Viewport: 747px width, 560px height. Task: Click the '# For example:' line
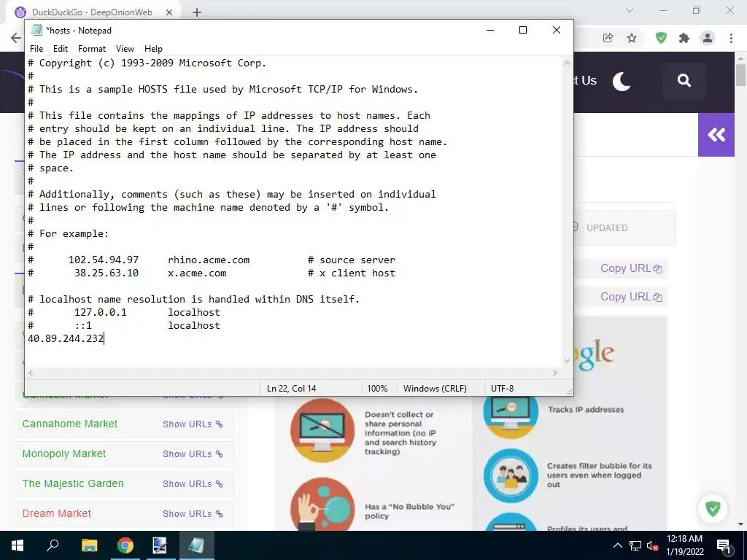tap(68, 234)
